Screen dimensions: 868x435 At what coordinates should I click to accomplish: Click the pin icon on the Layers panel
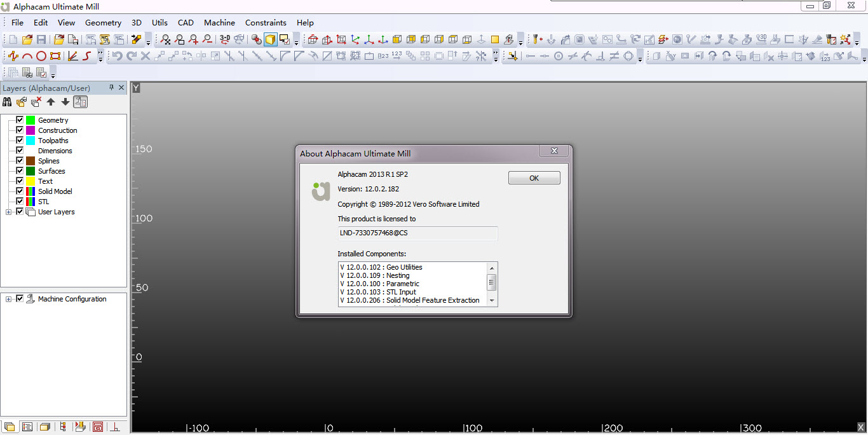click(112, 88)
